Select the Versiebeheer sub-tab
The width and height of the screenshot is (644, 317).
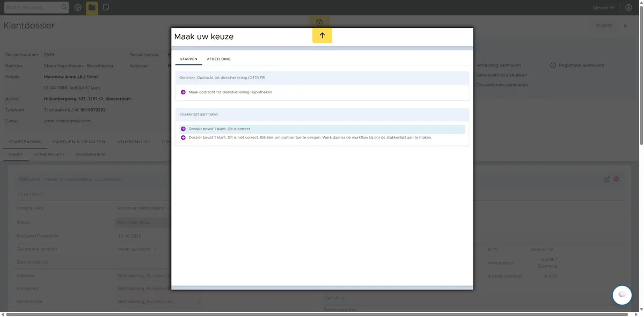pyautogui.click(x=91, y=154)
